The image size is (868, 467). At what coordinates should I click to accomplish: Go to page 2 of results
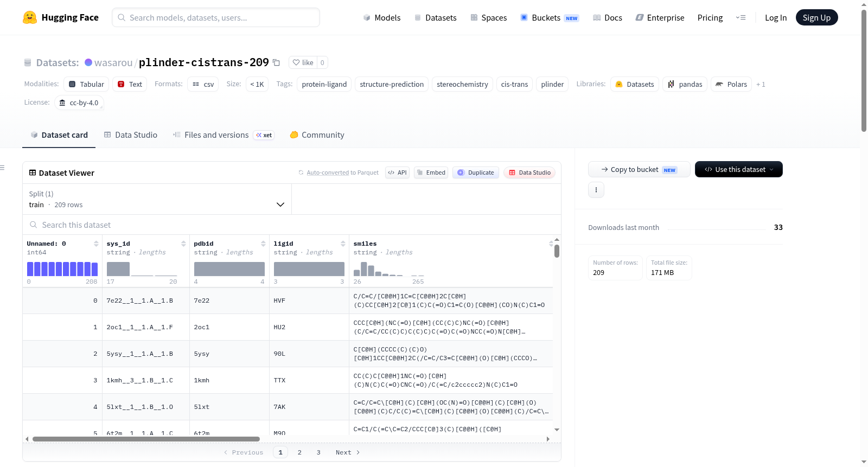coord(299,452)
